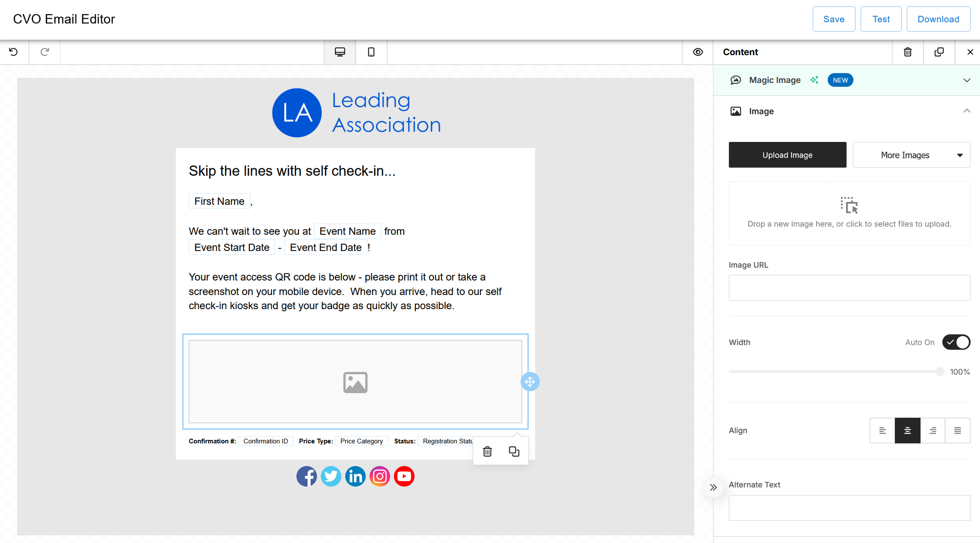Screen dimensions: 980x543
Task: Close the Content panel
Action: tap(970, 52)
